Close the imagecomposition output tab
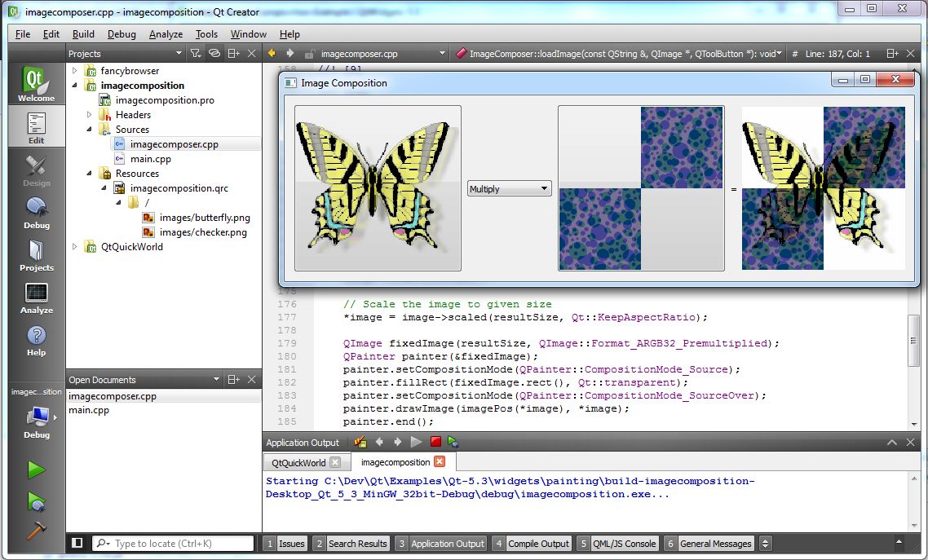 click(x=440, y=461)
